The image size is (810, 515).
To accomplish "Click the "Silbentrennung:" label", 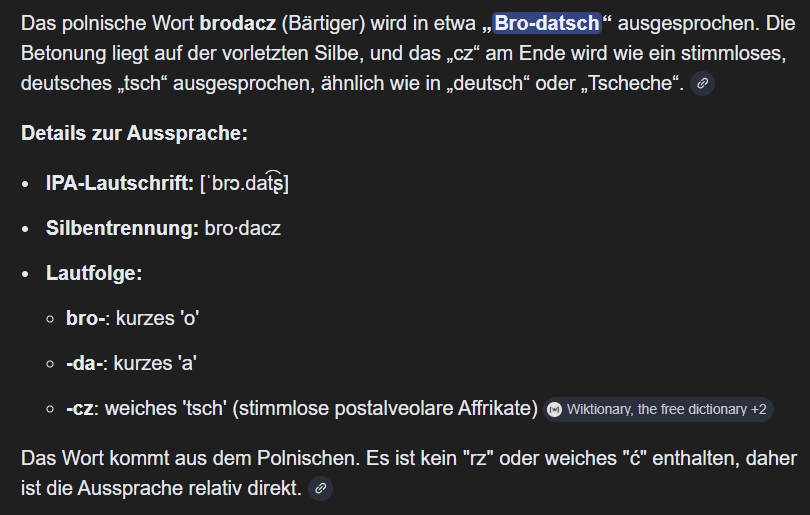I will [x=122, y=228].
